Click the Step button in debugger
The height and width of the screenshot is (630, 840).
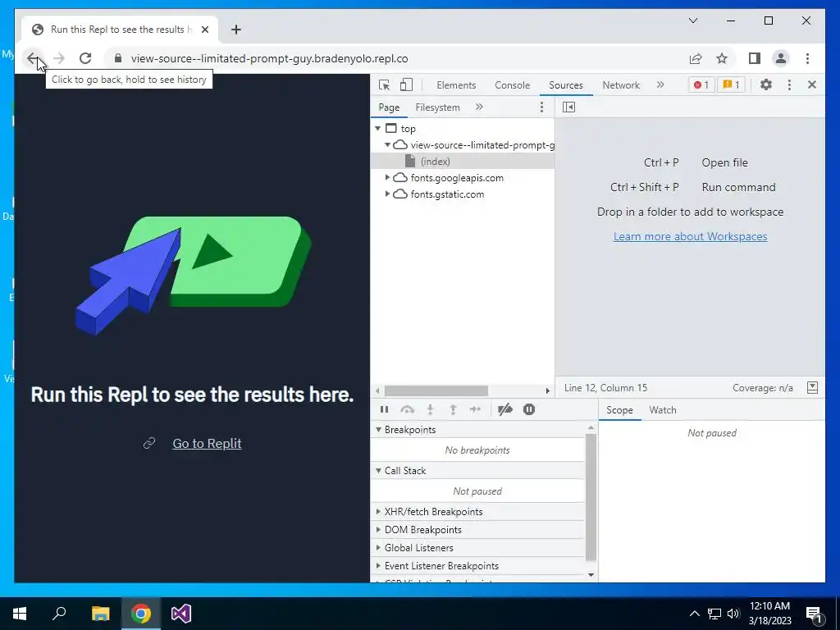click(475, 409)
